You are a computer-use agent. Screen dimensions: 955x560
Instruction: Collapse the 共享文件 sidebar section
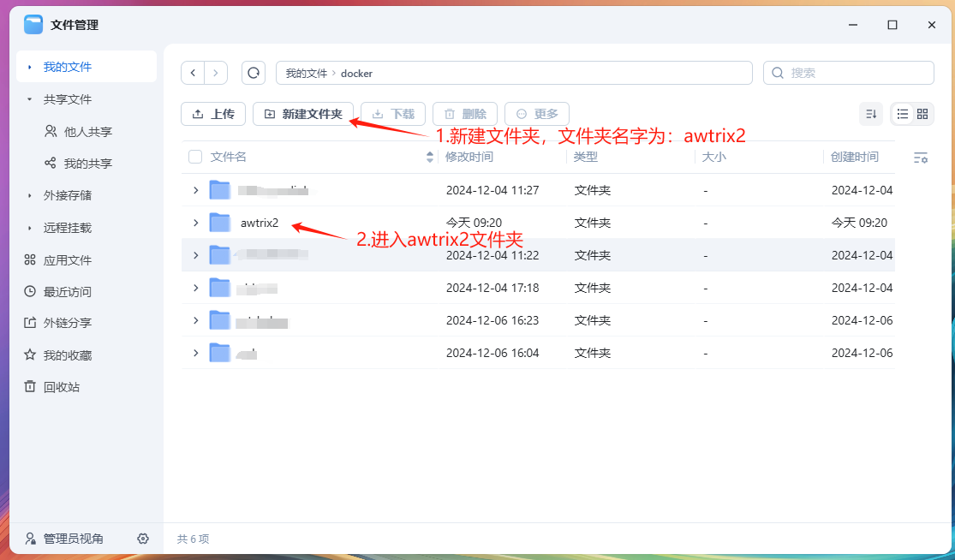click(30, 99)
